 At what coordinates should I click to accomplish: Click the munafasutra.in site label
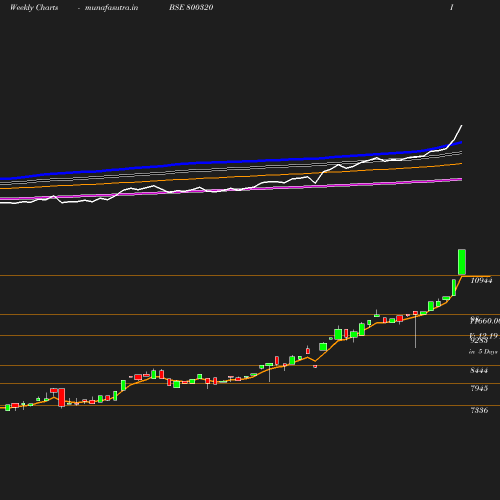[x=111, y=8]
